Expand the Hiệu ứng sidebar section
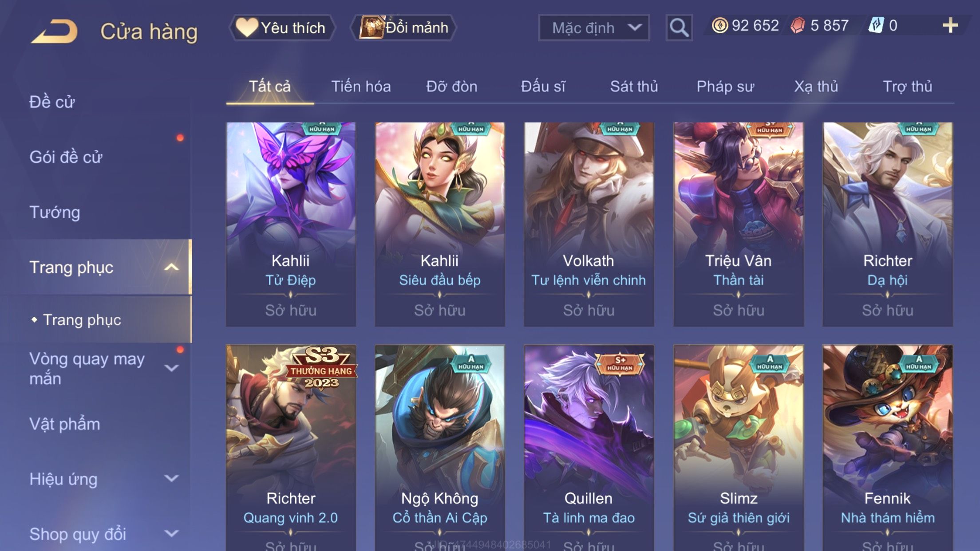 point(172,478)
